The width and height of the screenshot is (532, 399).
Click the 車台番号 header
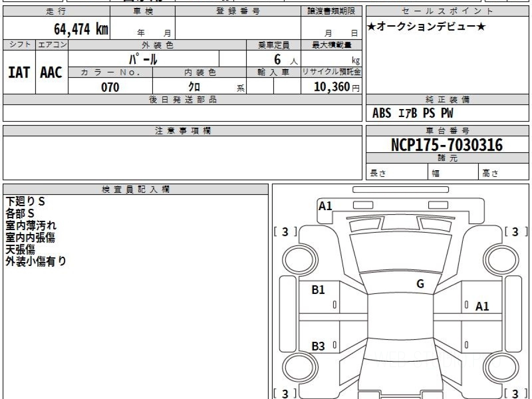[x=447, y=131]
